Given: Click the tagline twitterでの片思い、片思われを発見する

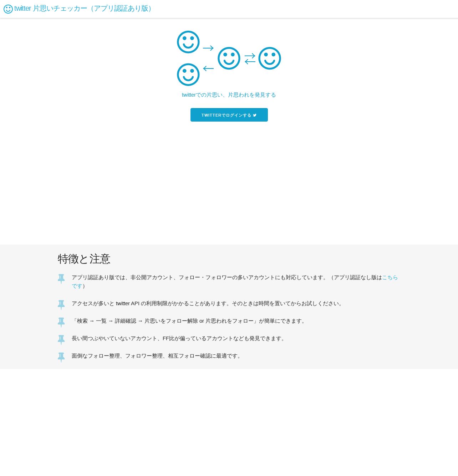Looking at the screenshot, I should (229, 95).
